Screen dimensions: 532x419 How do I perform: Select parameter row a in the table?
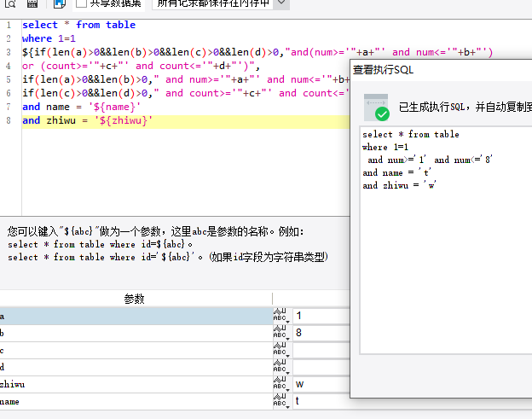pyautogui.click(x=136, y=316)
